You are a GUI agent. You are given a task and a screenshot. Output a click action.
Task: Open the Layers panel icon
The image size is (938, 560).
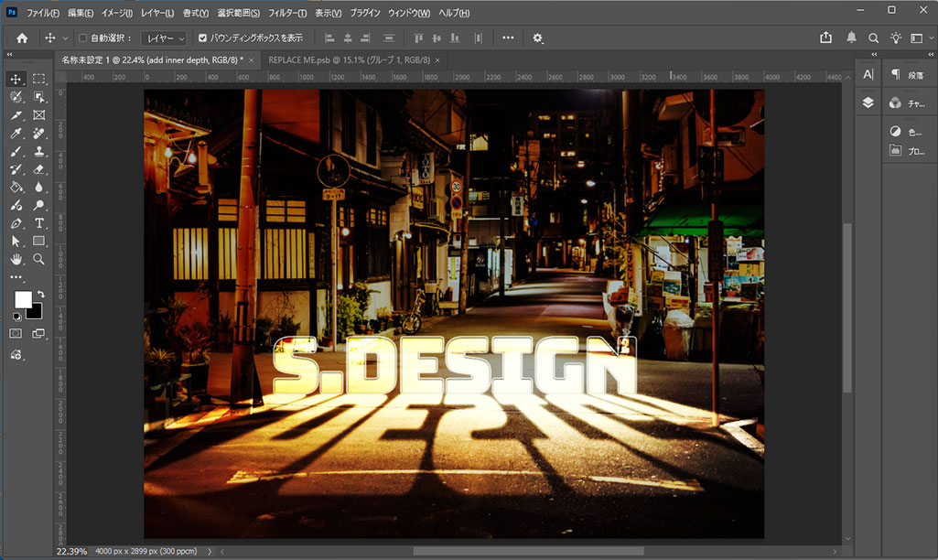tap(868, 102)
